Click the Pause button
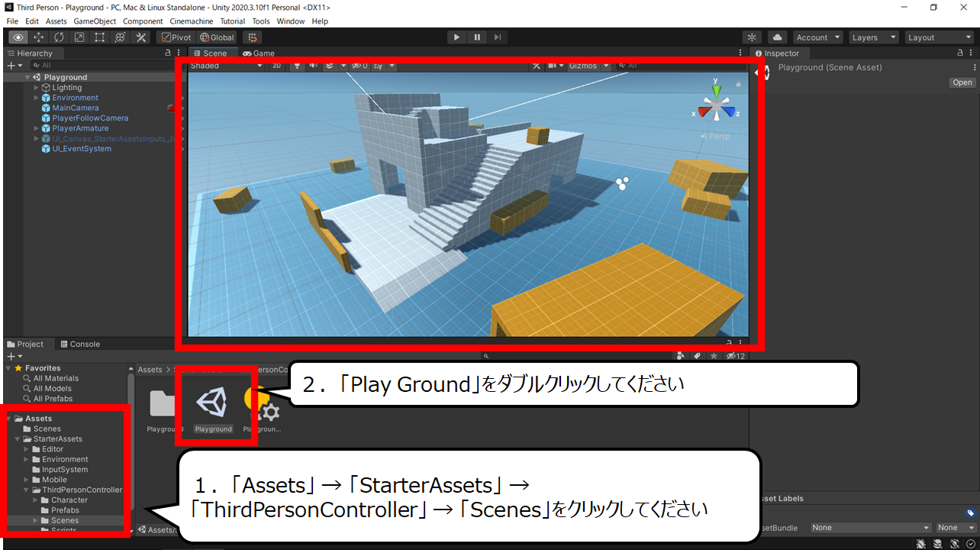 [477, 37]
